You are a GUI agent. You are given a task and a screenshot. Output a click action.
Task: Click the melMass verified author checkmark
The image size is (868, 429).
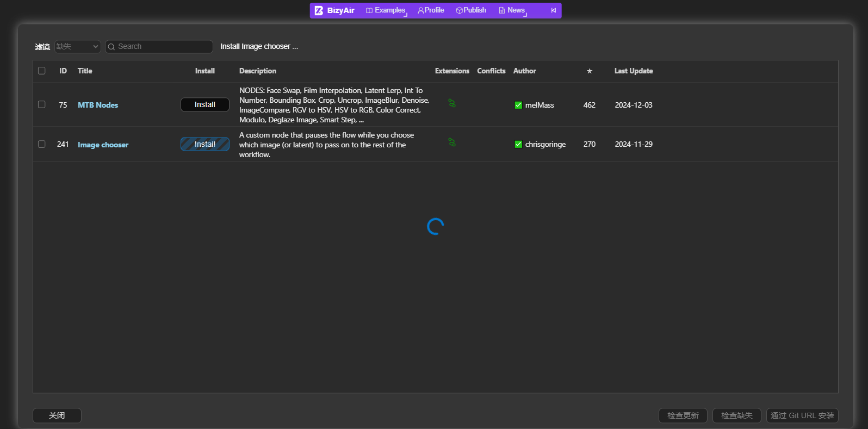coord(518,105)
